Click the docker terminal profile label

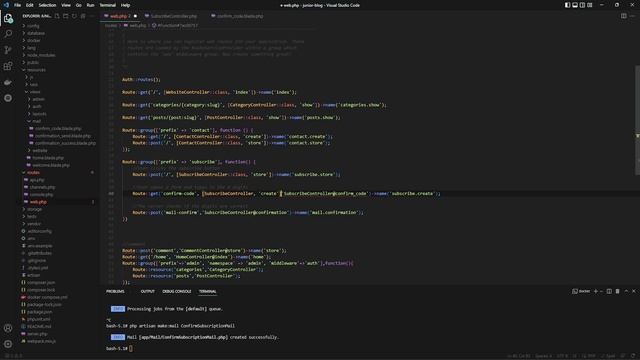[x=581, y=291]
